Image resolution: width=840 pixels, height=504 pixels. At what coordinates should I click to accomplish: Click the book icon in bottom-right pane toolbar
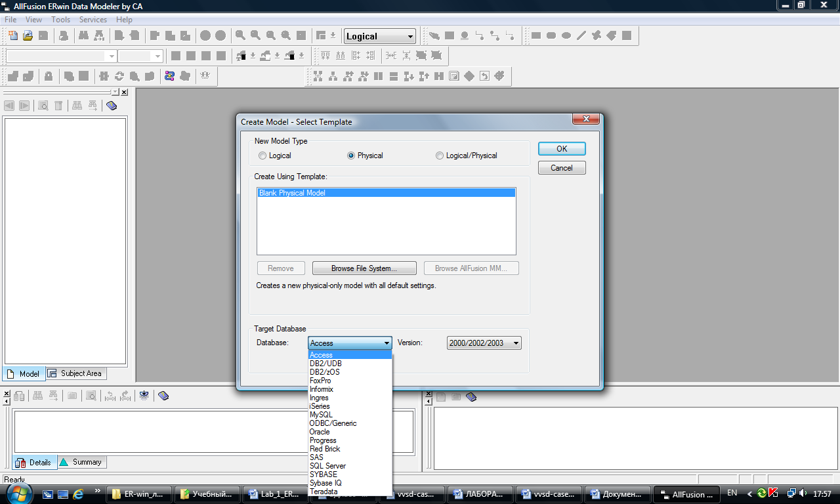[x=471, y=396]
